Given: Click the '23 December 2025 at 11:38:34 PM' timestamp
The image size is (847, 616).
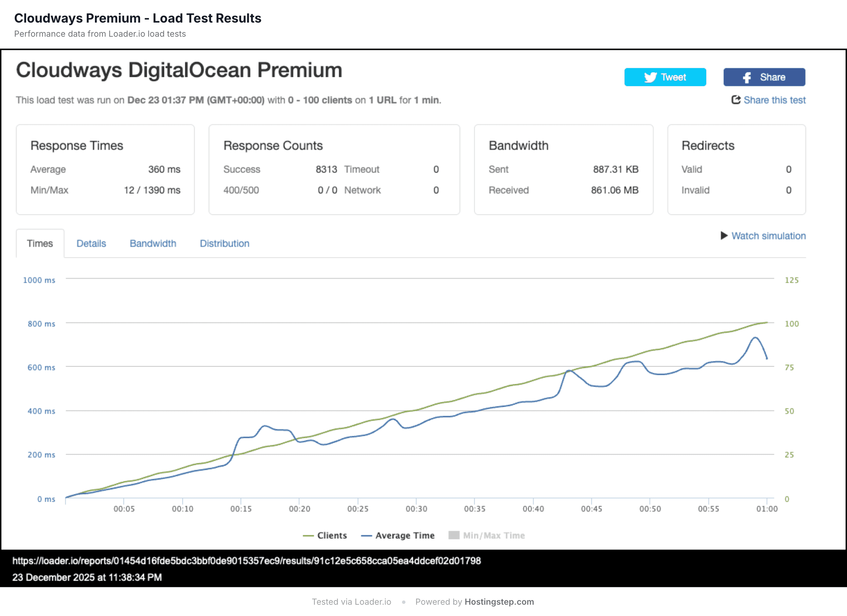Looking at the screenshot, I should click(87, 578).
